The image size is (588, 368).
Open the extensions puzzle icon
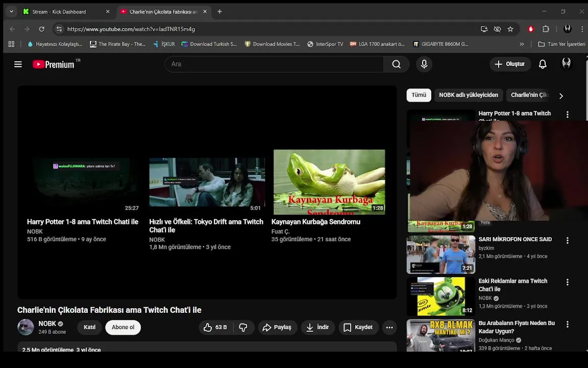pyautogui.click(x=546, y=29)
